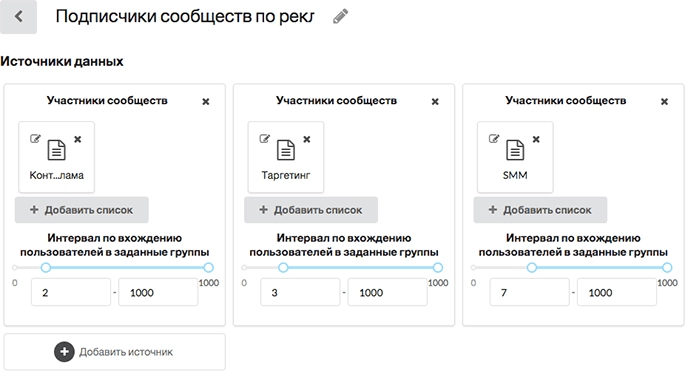
Task: Grab the upper slider handle in first card
Action: tap(208, 267)
